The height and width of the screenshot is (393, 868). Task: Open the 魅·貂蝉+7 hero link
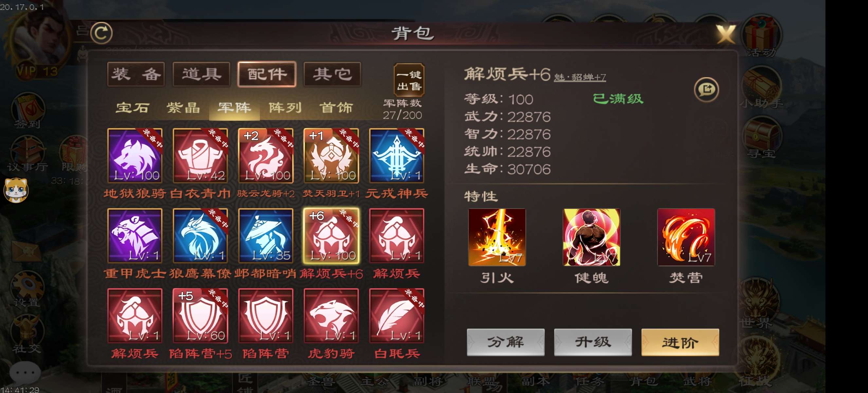click(580, 77)
